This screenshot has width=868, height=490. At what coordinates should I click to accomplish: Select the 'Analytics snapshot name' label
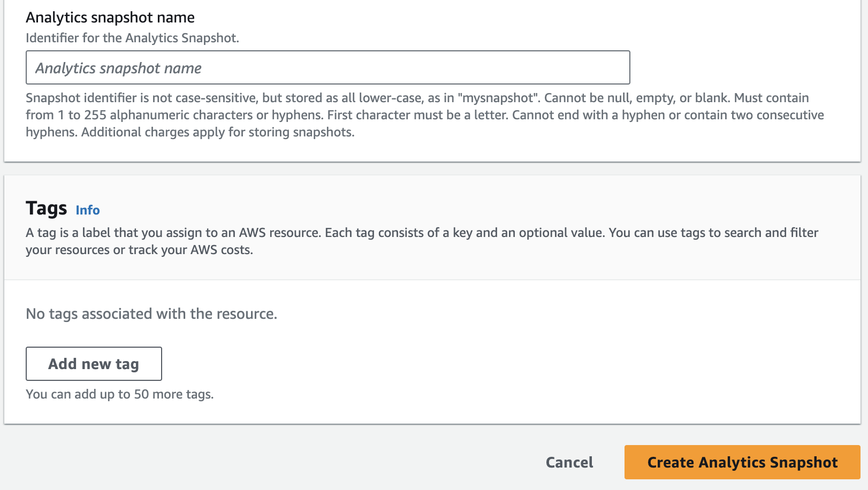pos(110,17)
